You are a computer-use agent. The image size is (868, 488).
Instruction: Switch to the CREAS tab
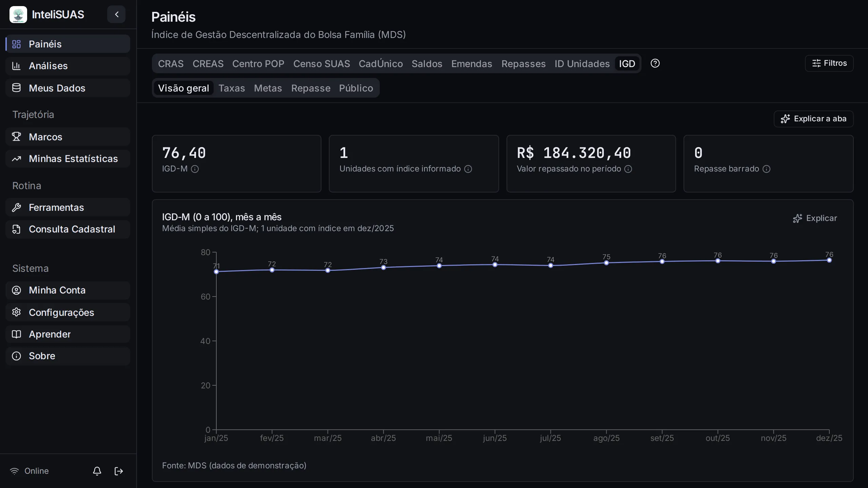[x=208, y=64]
